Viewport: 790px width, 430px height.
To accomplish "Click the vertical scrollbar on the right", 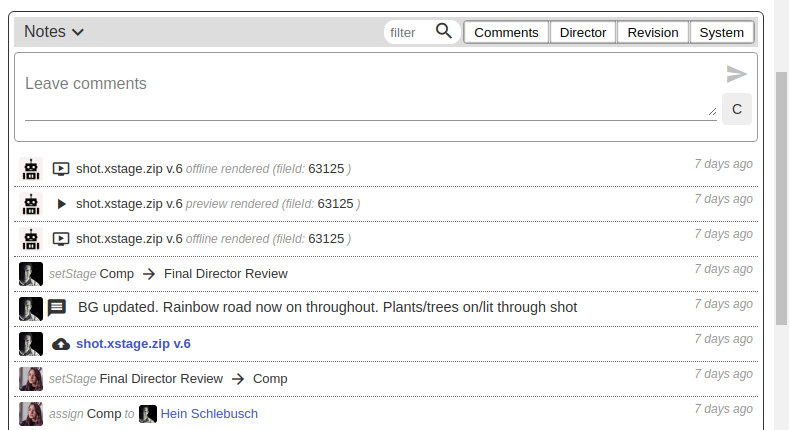I will 782,200.
